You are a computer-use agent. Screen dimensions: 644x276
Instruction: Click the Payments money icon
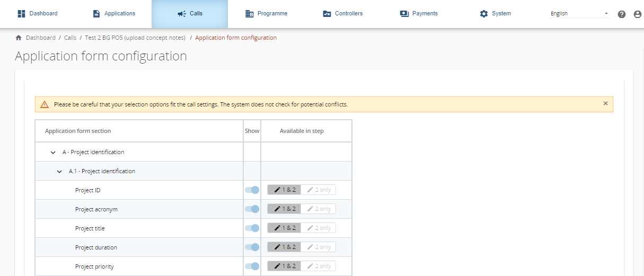click(404, 14)
